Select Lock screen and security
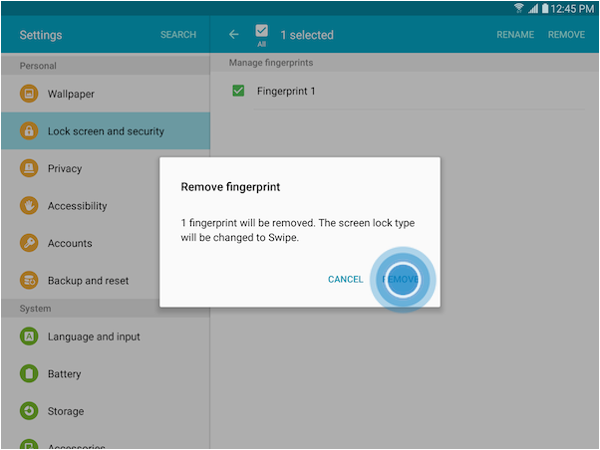This screenshot has width=600, height=450. (106, 131)
